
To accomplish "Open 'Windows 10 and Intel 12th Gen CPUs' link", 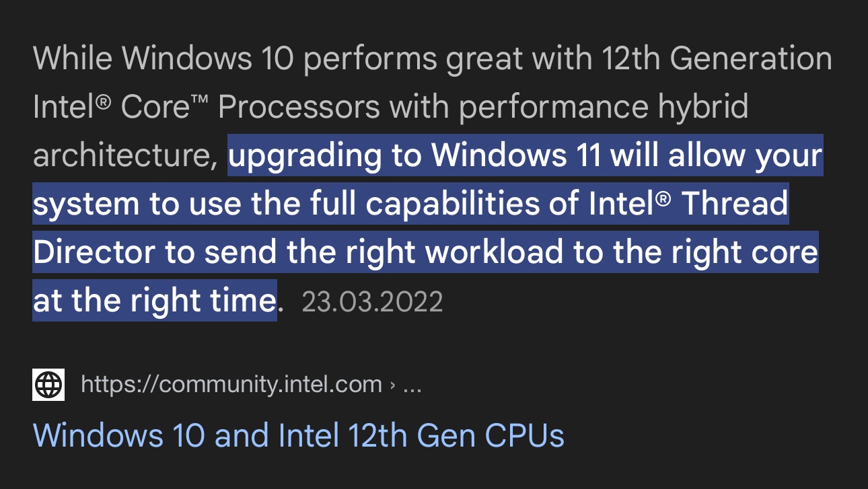I will [x=298, y=435].
